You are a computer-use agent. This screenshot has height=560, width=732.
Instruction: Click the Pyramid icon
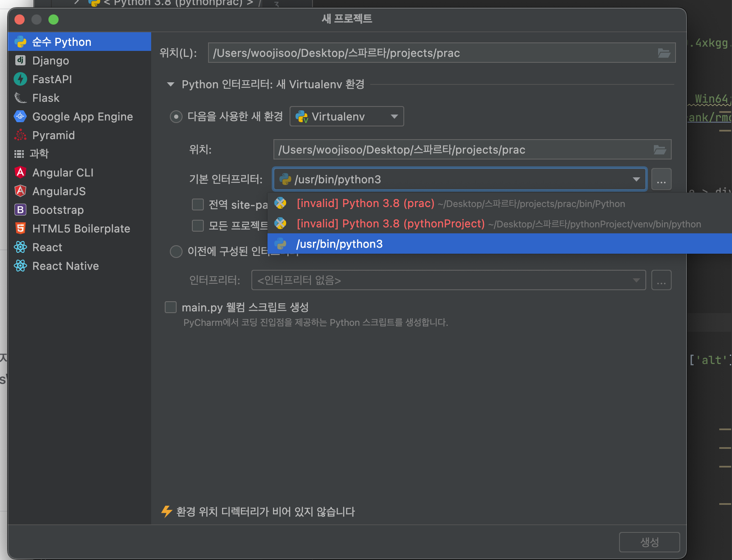click(x=20, y=135)
